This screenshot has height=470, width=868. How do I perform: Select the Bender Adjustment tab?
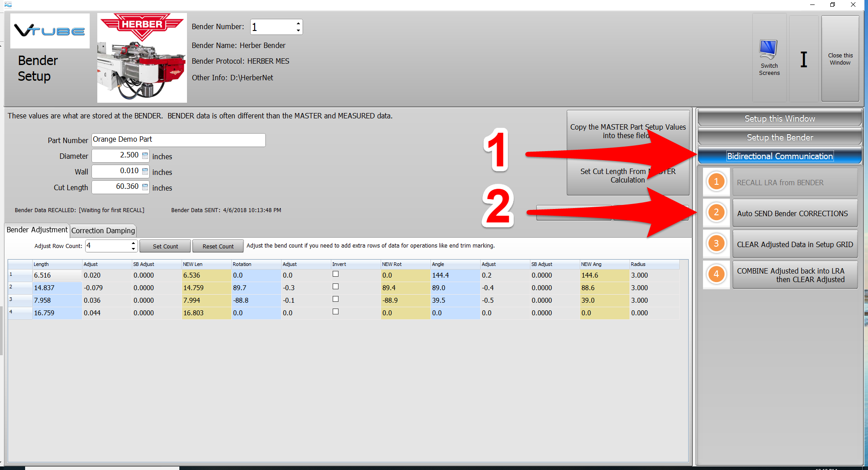(37, 230)
